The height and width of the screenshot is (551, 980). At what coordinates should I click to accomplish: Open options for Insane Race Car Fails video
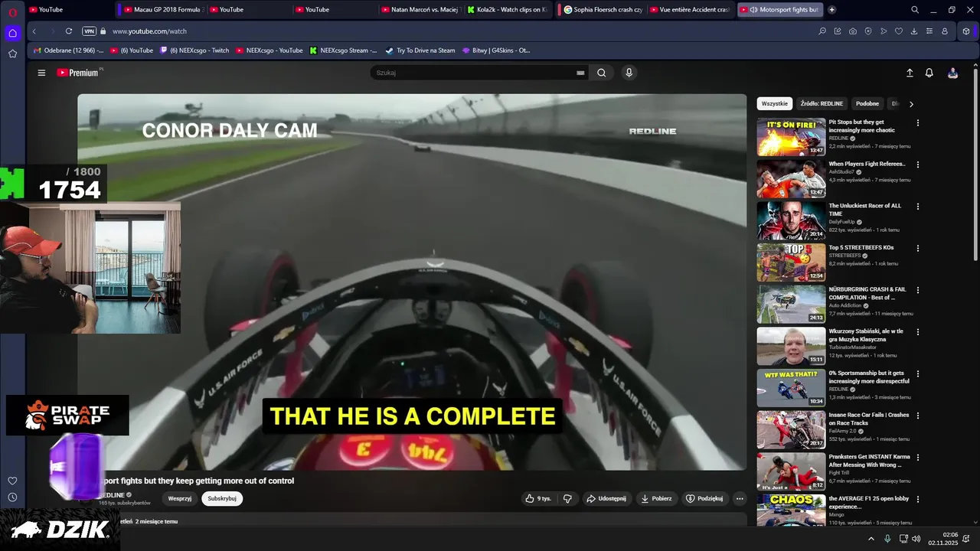tap(918, 416)
